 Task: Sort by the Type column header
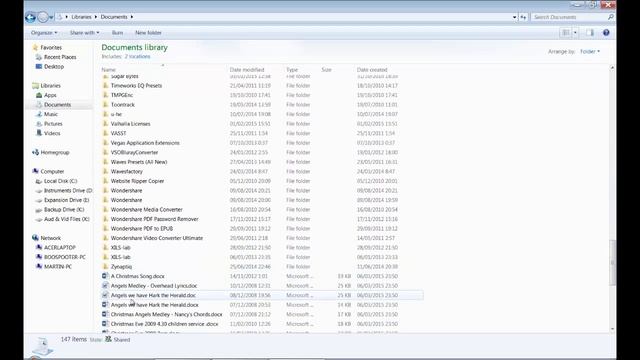click(292, 70)
